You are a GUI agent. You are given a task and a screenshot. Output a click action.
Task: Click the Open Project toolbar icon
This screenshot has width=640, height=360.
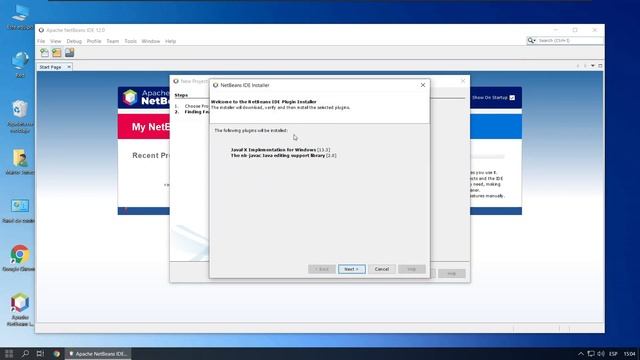(x=69, y=53)
